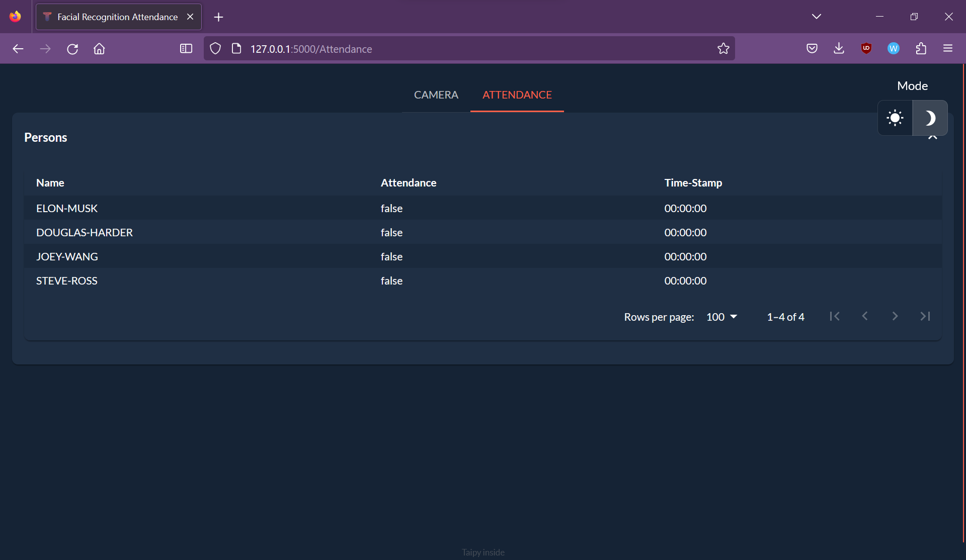Select the ATTENDANCE tab
This screenshot has height=560, width=966.
tap(517, 95)
